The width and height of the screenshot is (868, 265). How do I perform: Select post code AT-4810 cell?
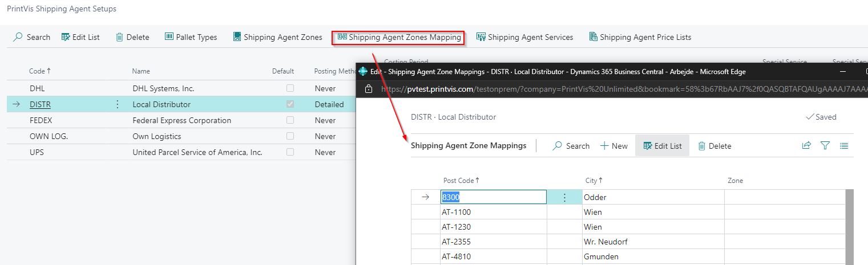click(x=493, y=256)
